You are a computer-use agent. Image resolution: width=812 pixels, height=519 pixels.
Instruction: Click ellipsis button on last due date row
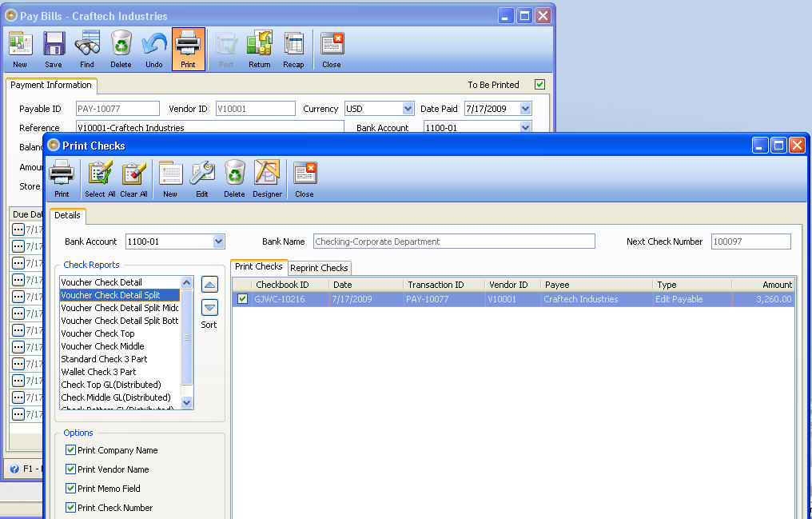tap(18, 414)
